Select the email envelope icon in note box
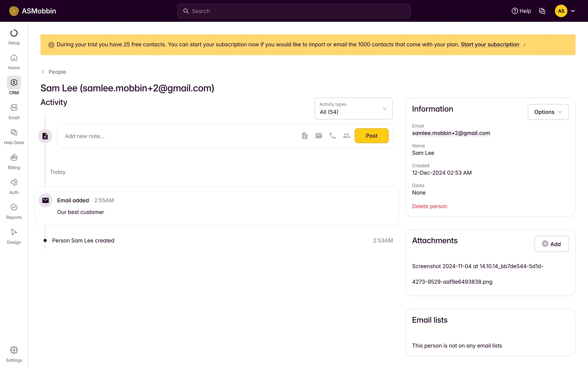Viewport: 588px width, 368px height. (x=318, y=136)
